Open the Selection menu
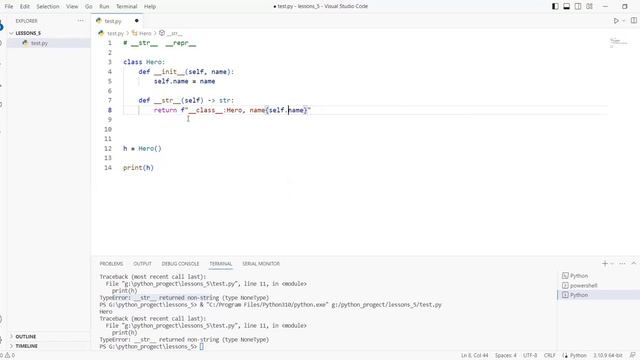The height and width of the screenshot is (360, 640). tap(48, 6)
